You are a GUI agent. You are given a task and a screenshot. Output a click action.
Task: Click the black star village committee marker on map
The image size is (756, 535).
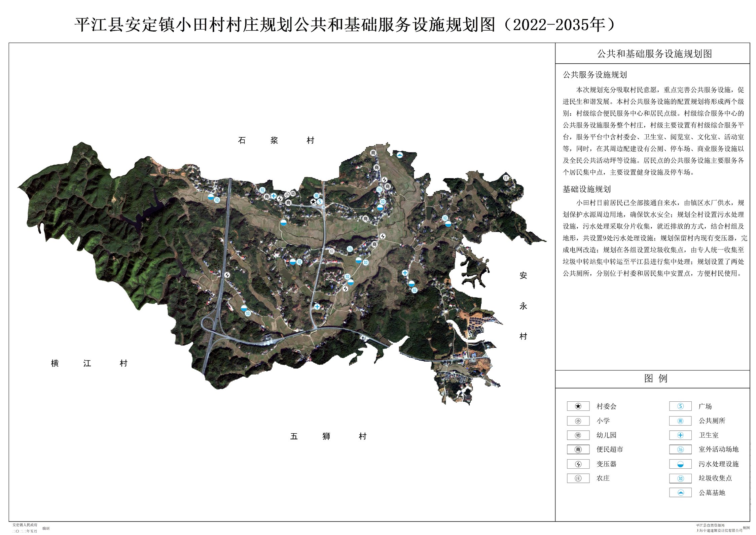313,202
